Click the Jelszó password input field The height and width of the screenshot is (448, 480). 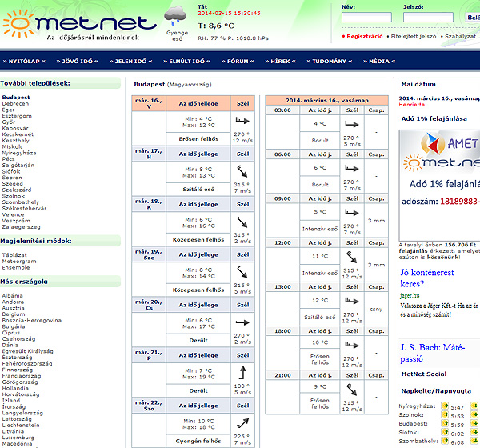pos(428,18)
